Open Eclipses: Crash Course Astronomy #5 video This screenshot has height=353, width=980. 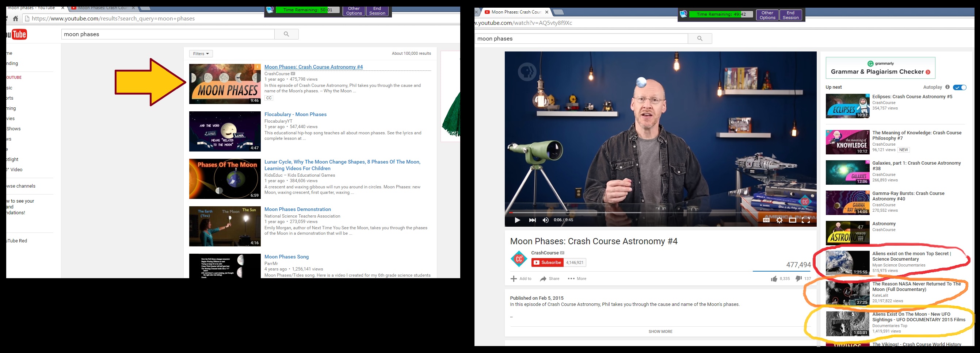click(912, 97)
